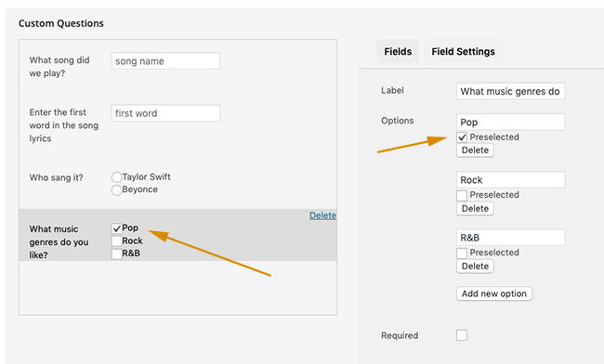The height and width of the screenshot is (364, 604).
Task: Click the Options label in settings
Action: click(x=397, y=121)
